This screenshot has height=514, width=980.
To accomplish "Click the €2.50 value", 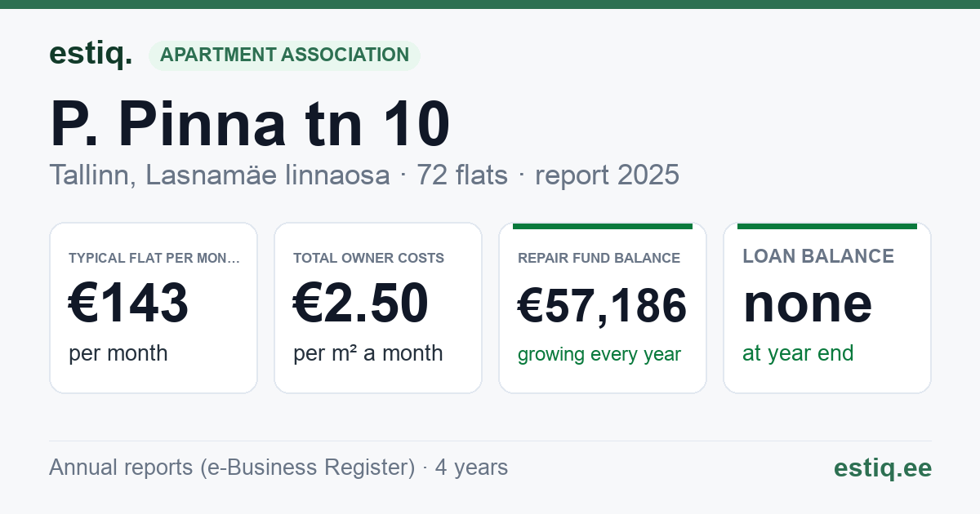I will [360, 304].
